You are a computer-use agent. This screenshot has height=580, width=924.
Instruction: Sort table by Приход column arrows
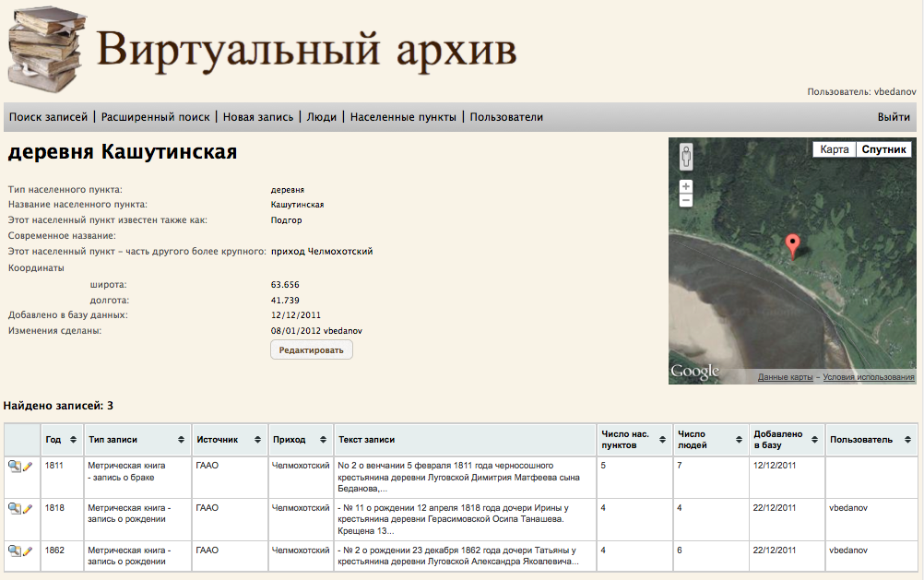click(323, 440)
